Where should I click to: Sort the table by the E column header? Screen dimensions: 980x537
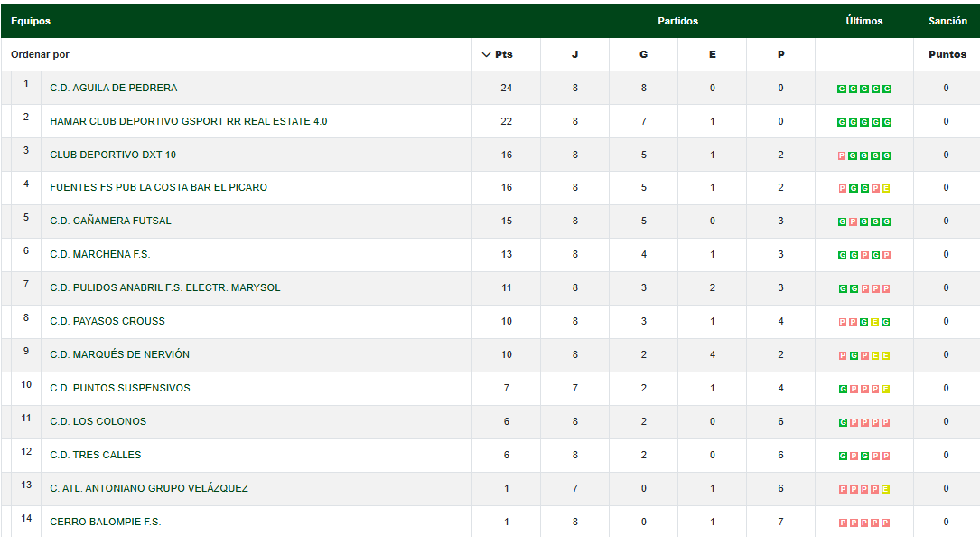tap(712, 54)
